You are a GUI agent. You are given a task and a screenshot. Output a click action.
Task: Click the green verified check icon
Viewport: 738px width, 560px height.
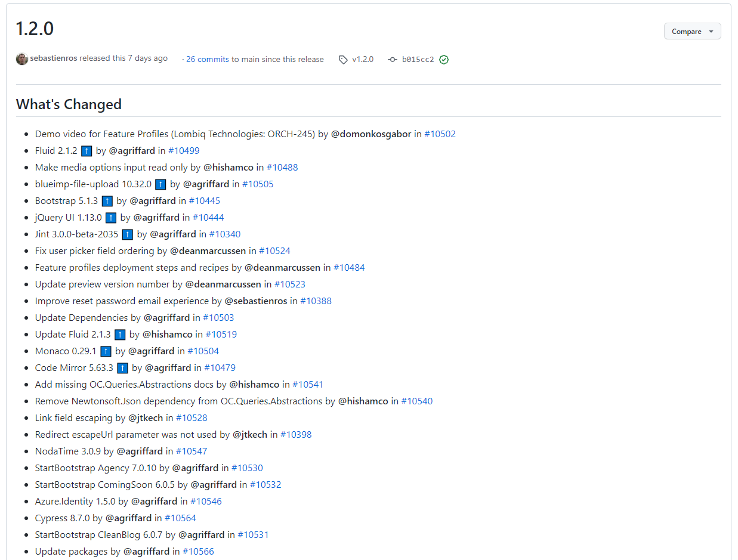(x=444, y=60)
